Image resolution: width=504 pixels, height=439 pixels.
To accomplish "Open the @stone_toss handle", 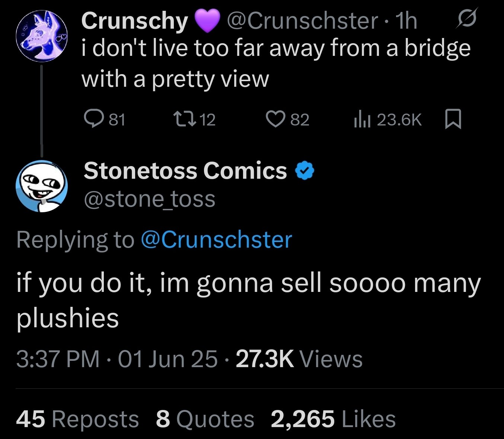I will [150, 199].
